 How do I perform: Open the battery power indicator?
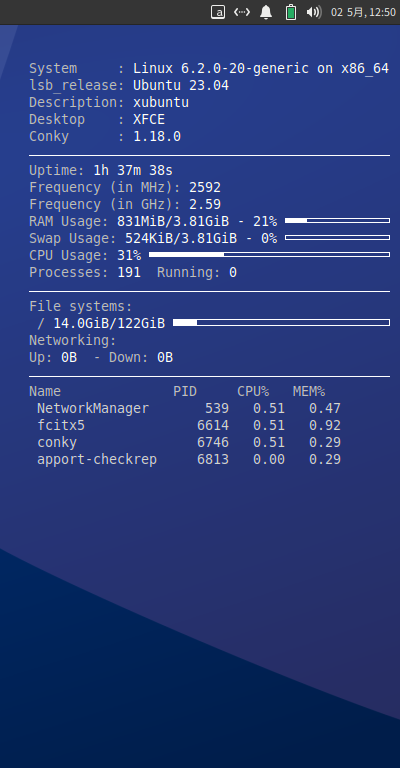pos(291,12)
